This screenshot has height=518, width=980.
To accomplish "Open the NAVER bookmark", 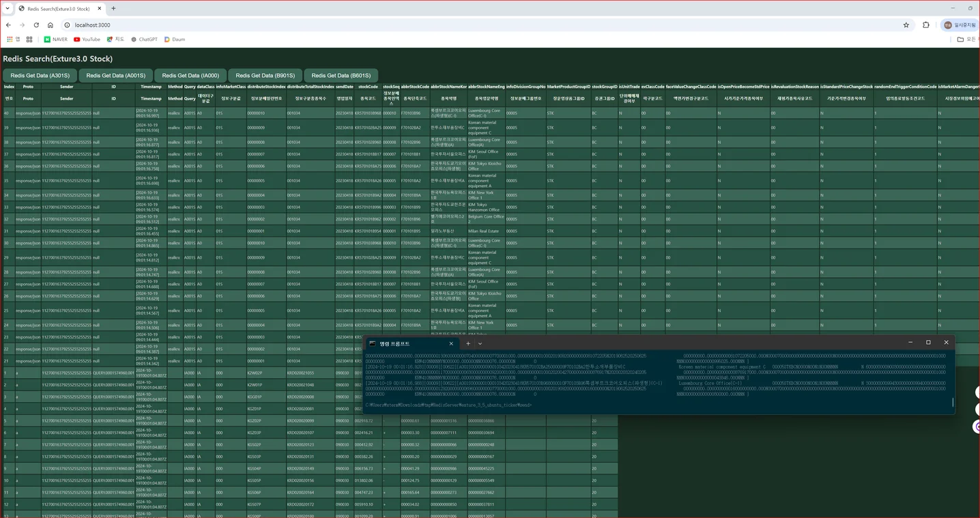I will (x=56, y=40).
